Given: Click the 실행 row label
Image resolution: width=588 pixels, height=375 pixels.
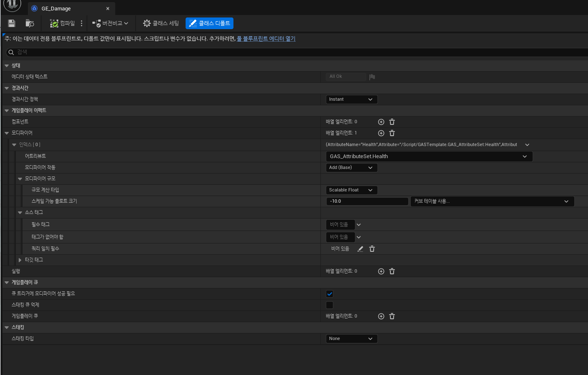Looking at the screenshot, I should [16, 271].
